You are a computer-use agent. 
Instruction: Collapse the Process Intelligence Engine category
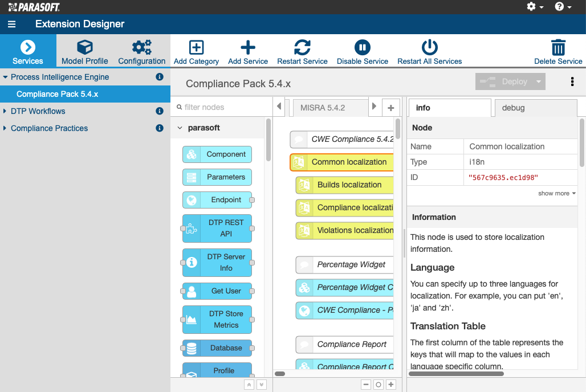(x=5, y=77)
